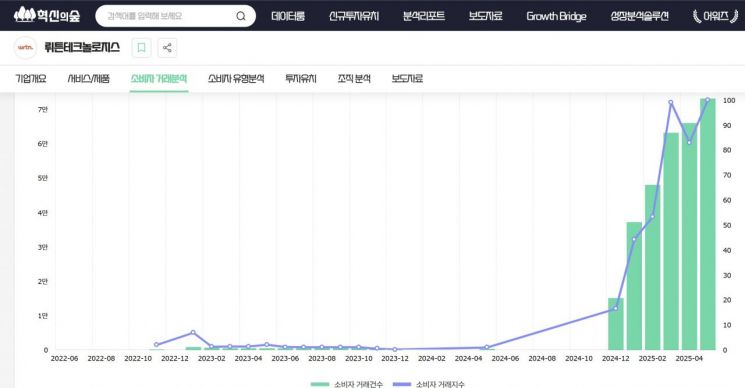
Task: Open the 신규투자유치 menu
Action: coord(354,16)
